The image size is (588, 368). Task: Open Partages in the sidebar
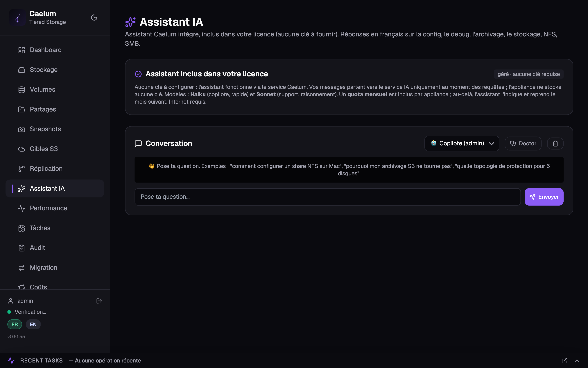pyautogui.click(x=55, y=109)
